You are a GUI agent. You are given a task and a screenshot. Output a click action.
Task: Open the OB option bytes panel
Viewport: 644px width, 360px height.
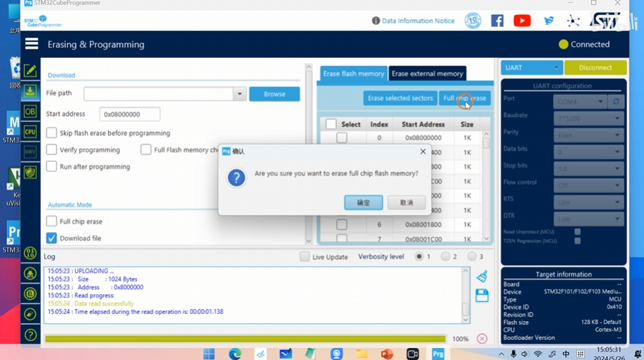click(x=30, y=111)
